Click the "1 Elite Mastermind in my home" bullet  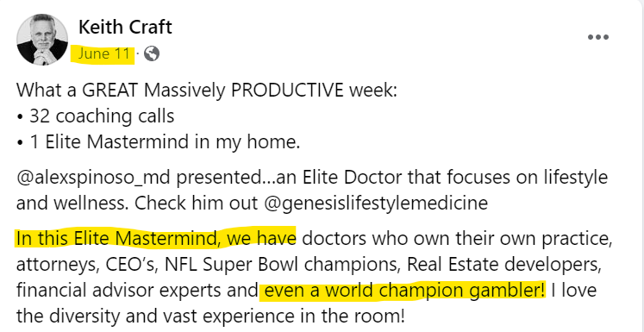coord(158,142)
